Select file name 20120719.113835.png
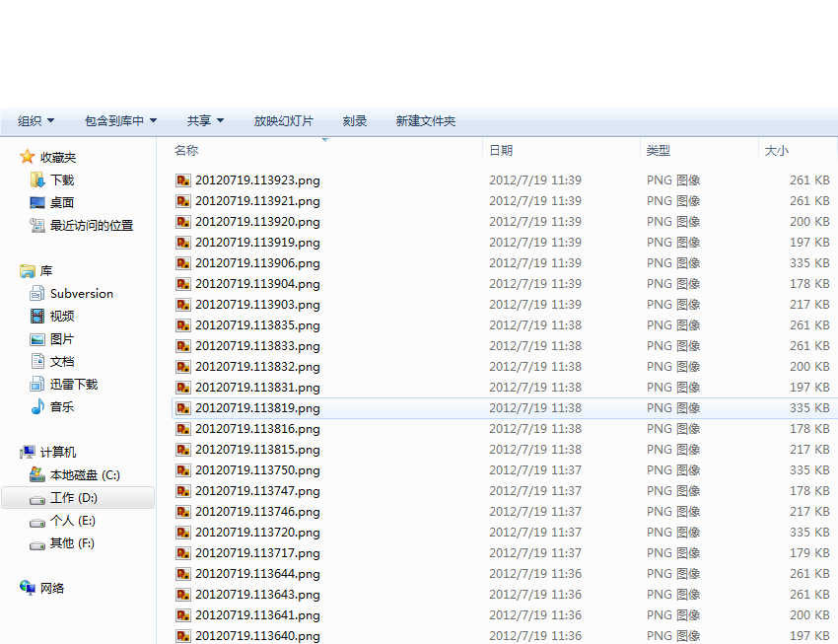Viewport: 838px width, 644px height. (x=257, y=325)
